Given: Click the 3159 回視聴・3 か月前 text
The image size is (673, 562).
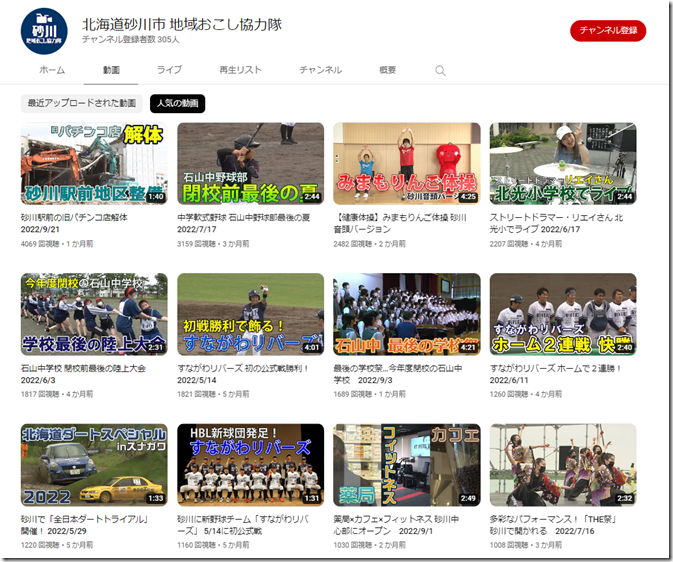Looking at the screenshot, I should tap(213, 244).
